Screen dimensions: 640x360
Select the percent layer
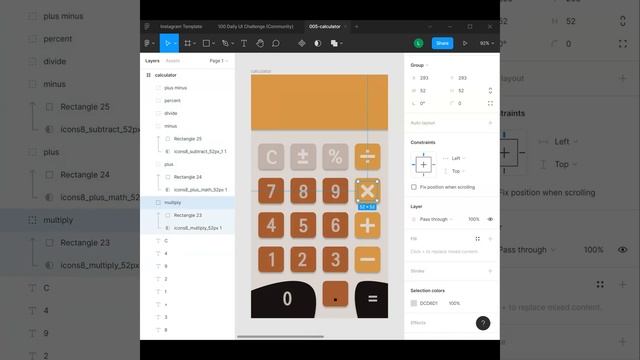click(x=172, y=100)
